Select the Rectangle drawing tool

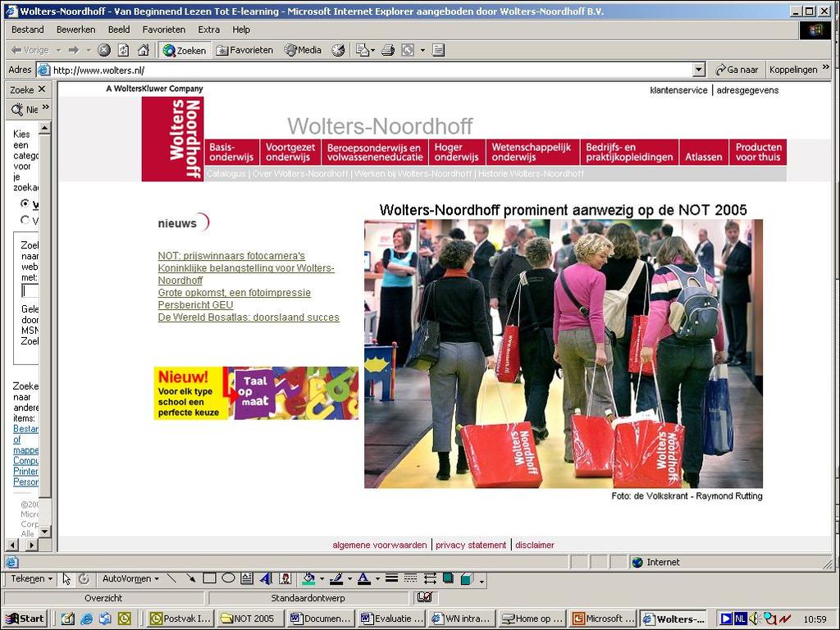click(209, 578)
